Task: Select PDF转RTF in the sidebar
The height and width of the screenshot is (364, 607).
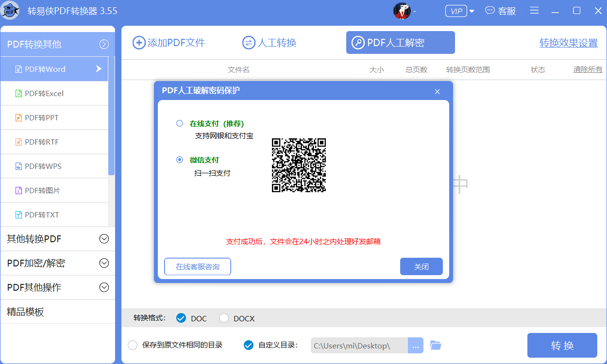Action: coord(54,142)
